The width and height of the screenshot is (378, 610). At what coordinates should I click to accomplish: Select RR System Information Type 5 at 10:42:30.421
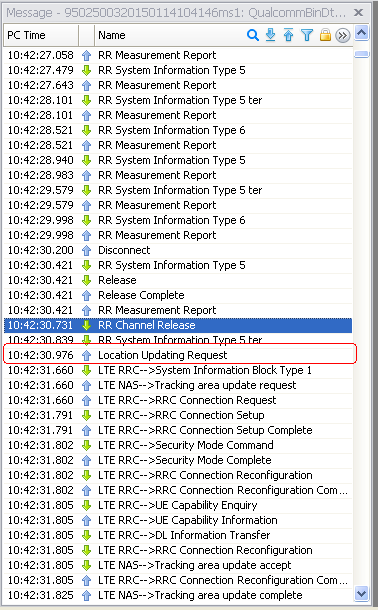coord(178,265)
